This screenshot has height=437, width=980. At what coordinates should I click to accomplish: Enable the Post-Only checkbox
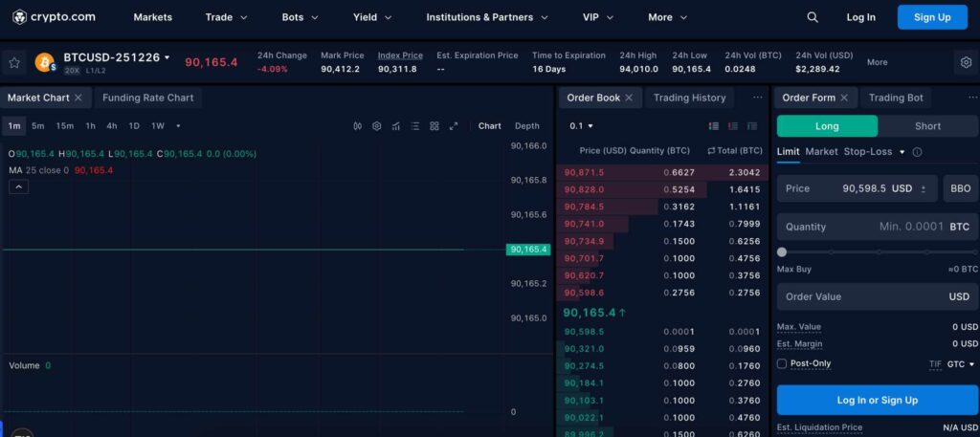781,363
